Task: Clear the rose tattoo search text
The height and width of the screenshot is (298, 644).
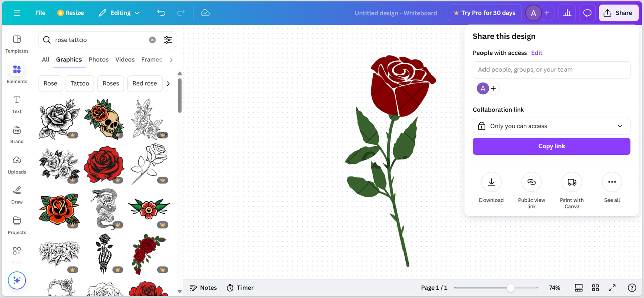Action: click(152, 40)
